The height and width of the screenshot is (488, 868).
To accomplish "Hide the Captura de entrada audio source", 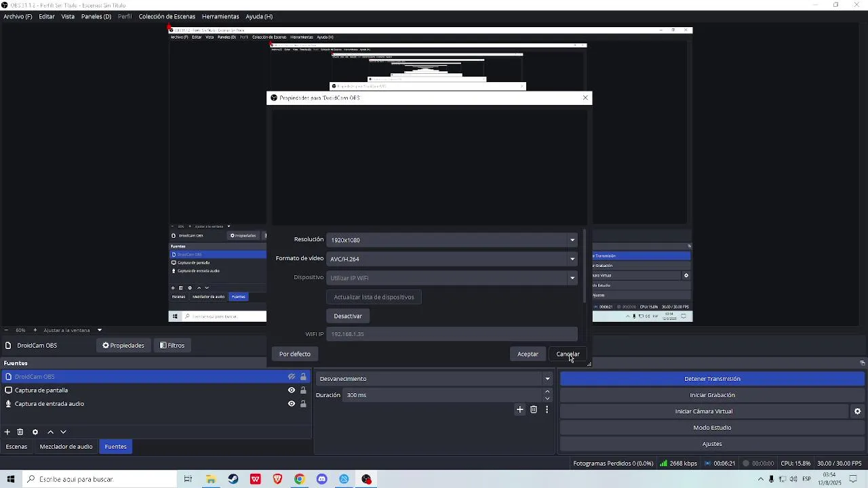I will 292,404.
